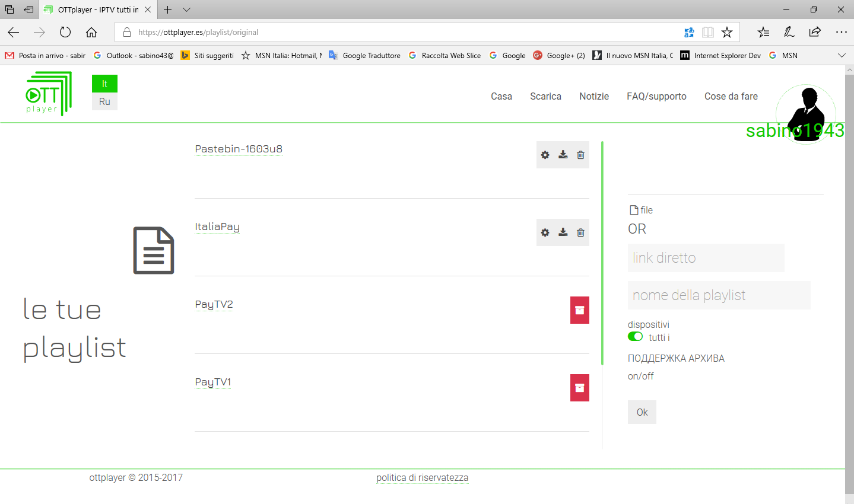Open the Scarica menu item

tap(545, 96)
